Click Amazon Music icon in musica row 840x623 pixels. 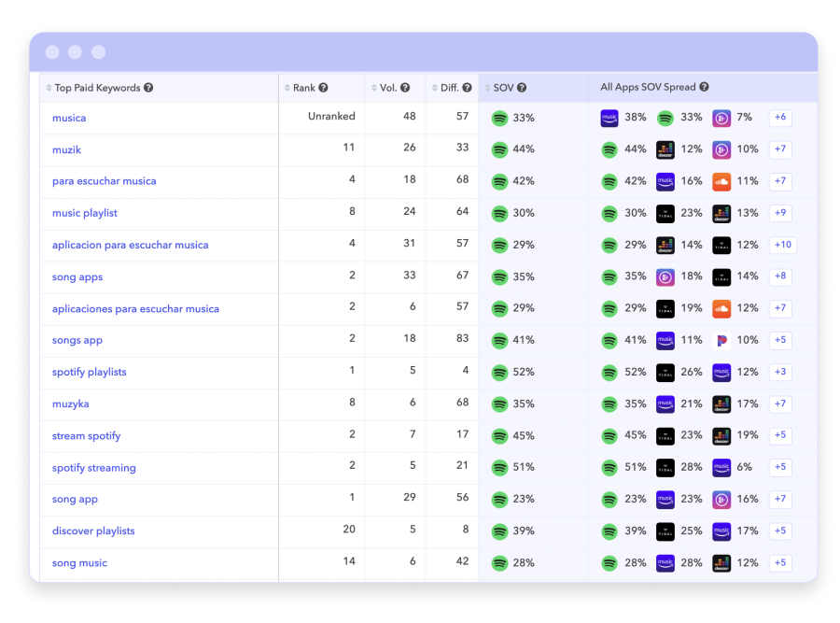(x=609, y=118)
